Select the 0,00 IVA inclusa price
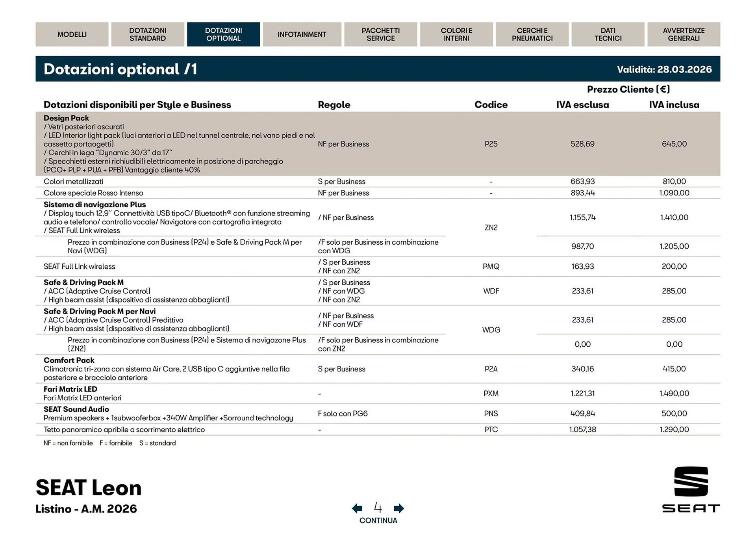The image size is (756, 535). pos(674,344)
